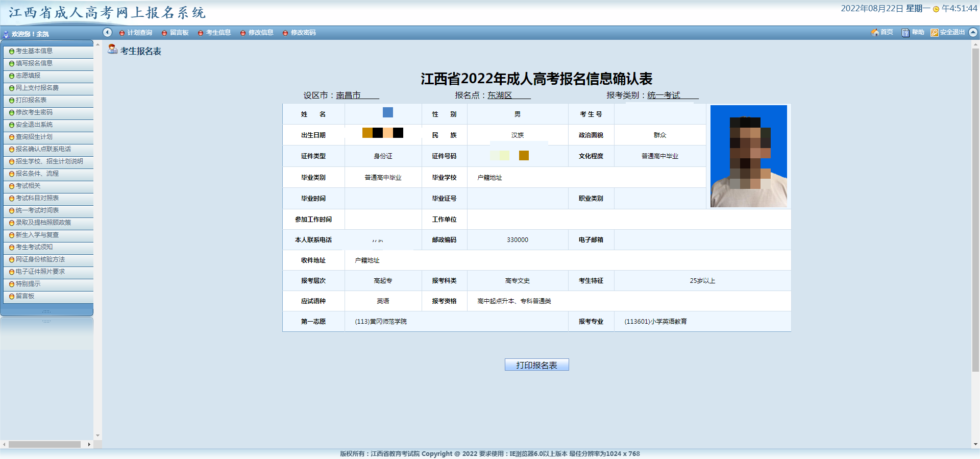Click the user avatar icon beside 欢迎您
The height and width of the screenshot is (459, 980).
(6, 34)
